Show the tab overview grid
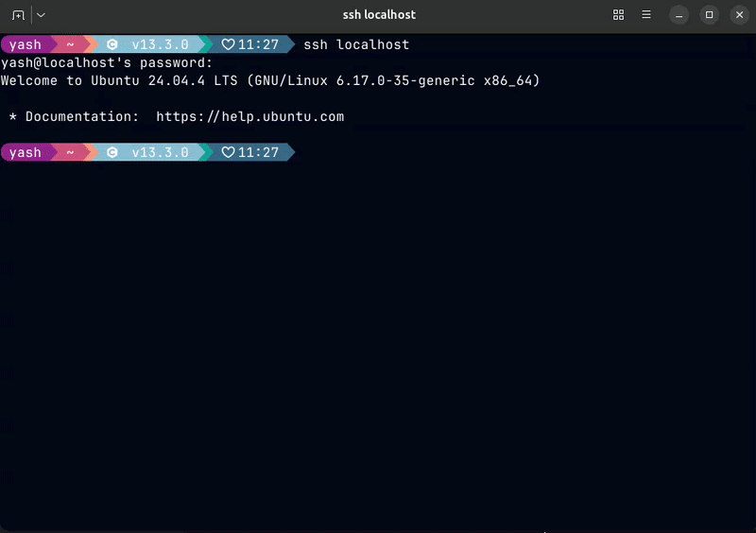The height and width of the screenshot is (533, 756). click(618, 15)
